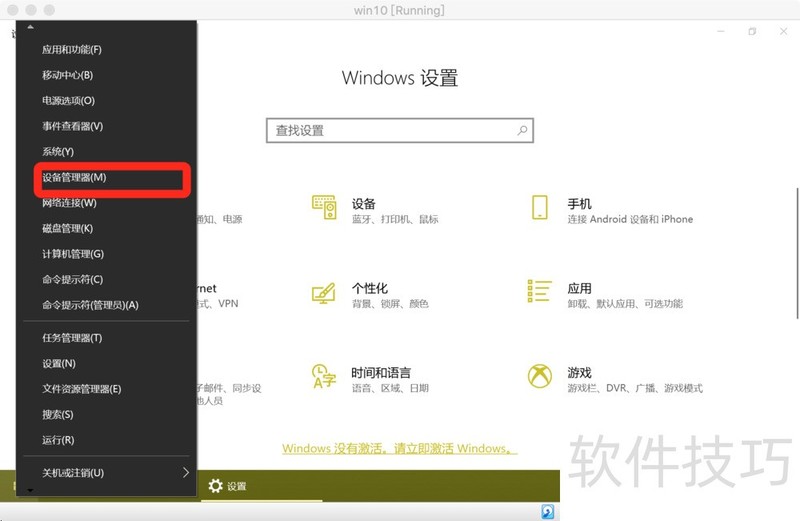The height and width of the screenshot is (521, 800).
Task: Expand 关机或注销(U) submenu arrow
Action: click(x=186, y=473)
